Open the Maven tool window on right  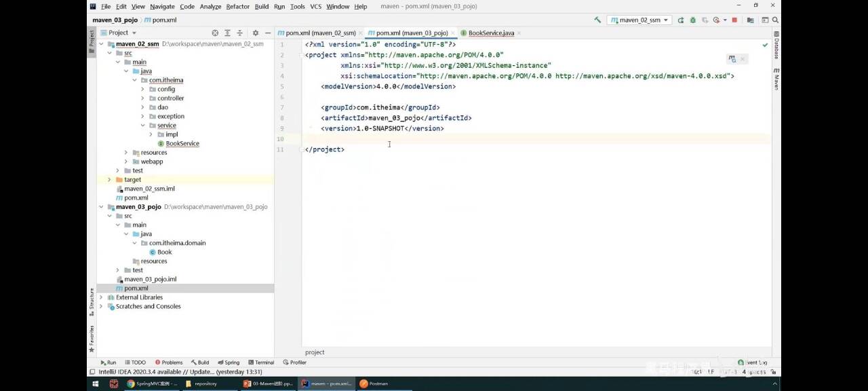pos(776,78)
